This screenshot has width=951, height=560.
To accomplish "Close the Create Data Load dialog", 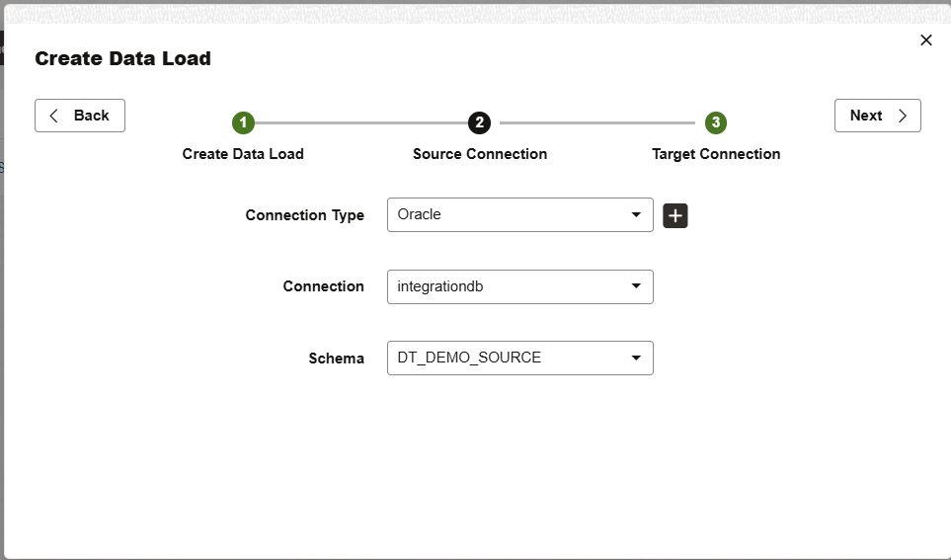I will [926, 40].
